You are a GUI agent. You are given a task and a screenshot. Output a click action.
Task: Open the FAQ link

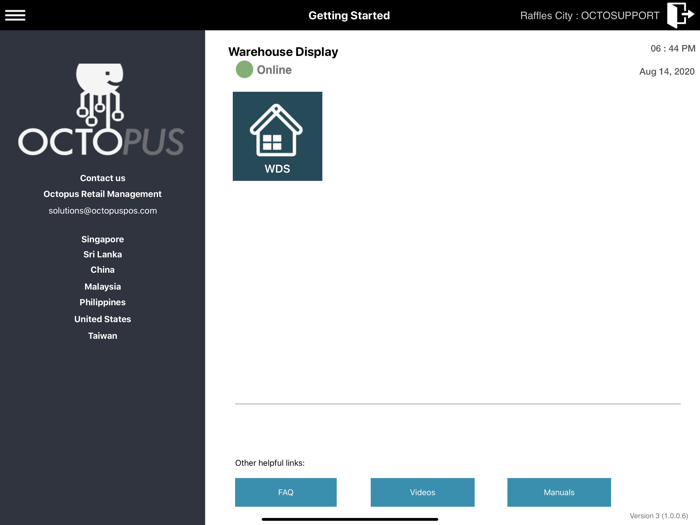286,492
